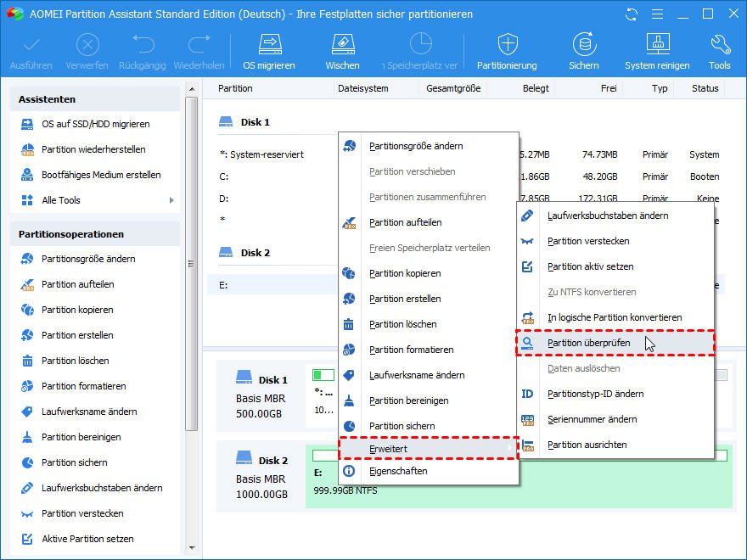
Task: Choose In logische Partition konvertieren
Action: (x=615, y=317)
